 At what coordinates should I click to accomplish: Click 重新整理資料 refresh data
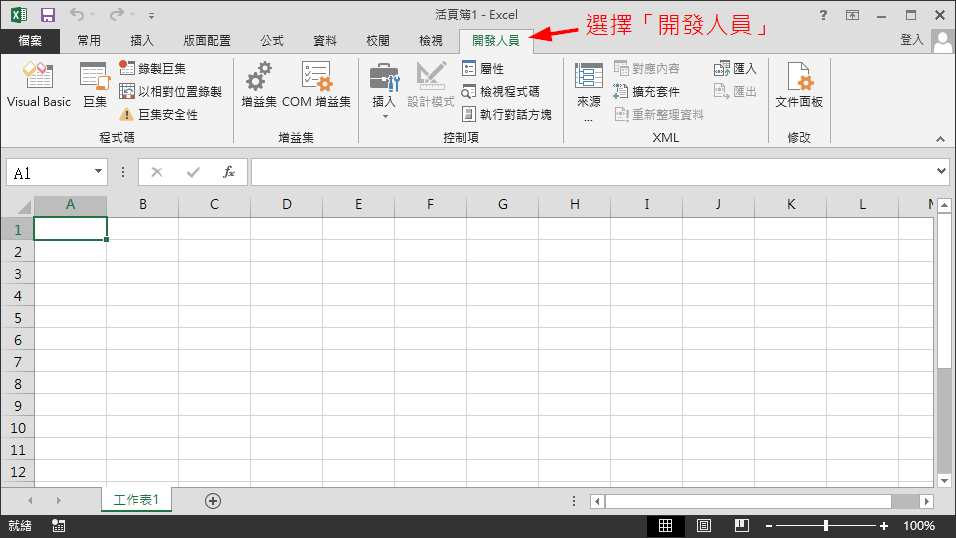[x=658, y=114]
